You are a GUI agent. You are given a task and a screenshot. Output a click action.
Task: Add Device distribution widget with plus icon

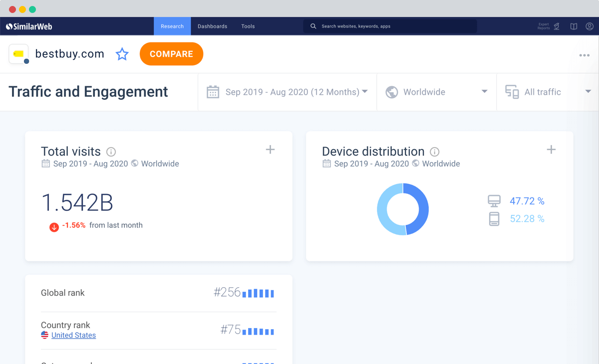click(551, 150)
